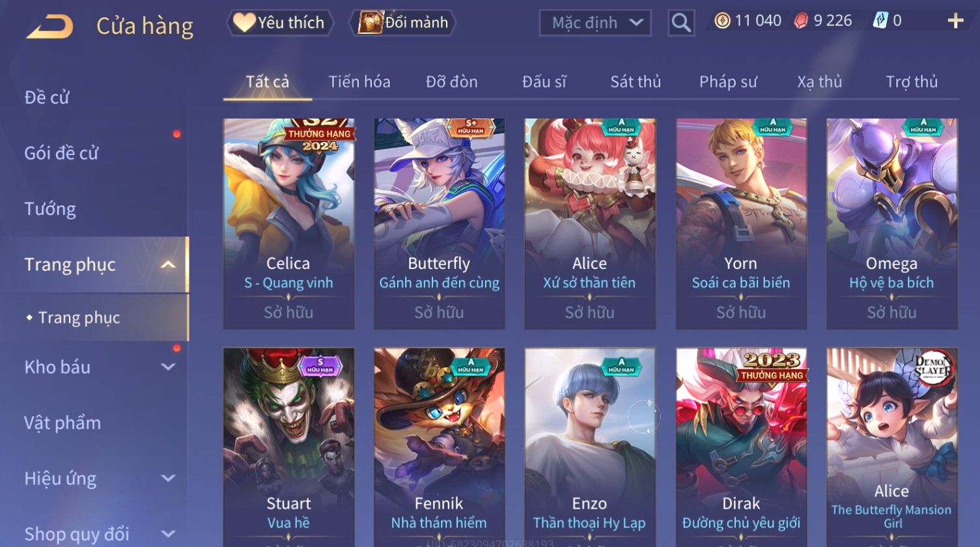Expand the Hiệu ứng sidebar section
Screen dimensions: 980x547
coord(168,479)
